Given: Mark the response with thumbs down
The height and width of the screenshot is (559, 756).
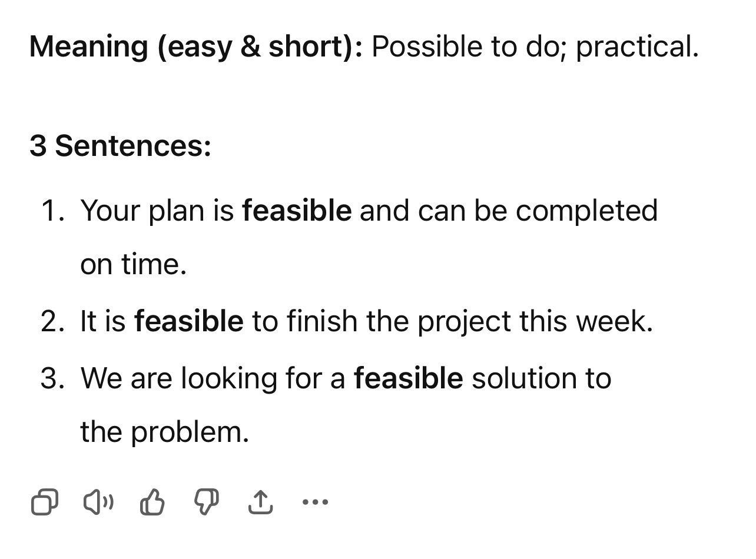Looking at the screenshot, I should point(207,503).
